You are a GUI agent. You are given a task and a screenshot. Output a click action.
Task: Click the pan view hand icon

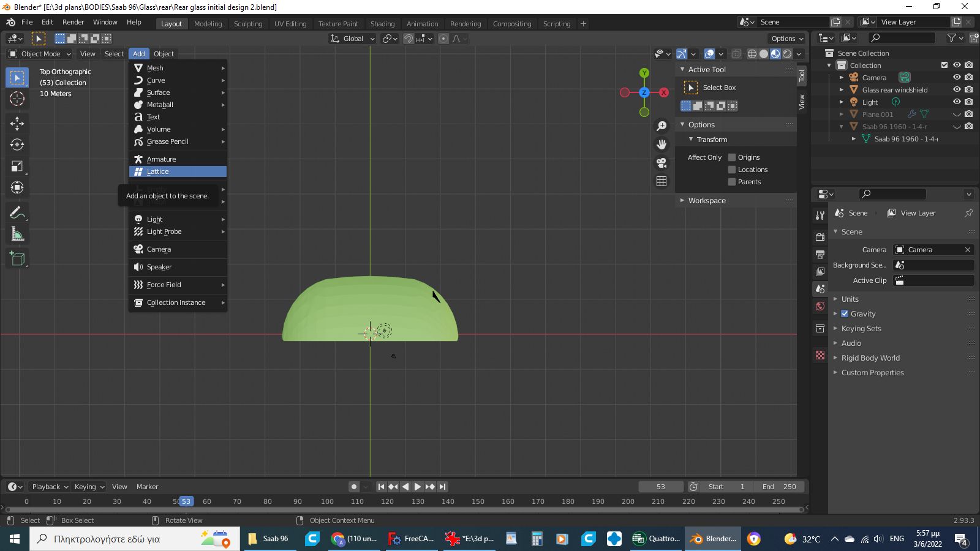click(661, 144)
